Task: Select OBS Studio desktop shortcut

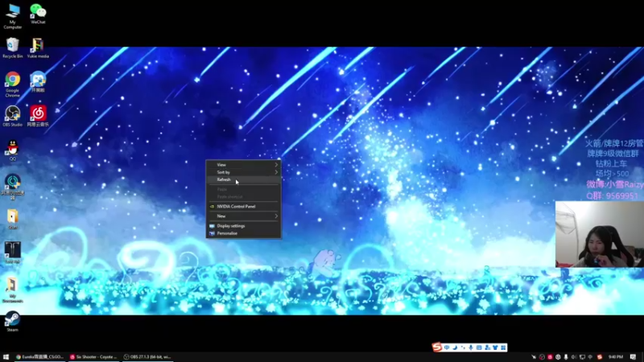Action: (12, 116)
